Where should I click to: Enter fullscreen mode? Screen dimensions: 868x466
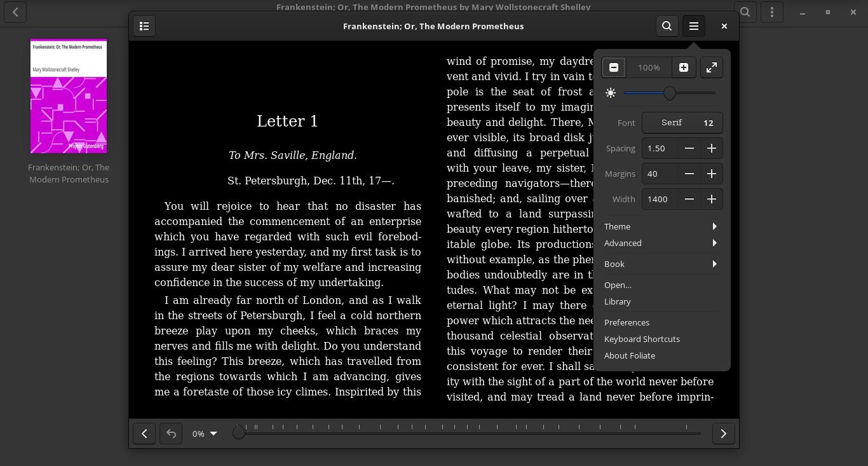tap(712, 67)
